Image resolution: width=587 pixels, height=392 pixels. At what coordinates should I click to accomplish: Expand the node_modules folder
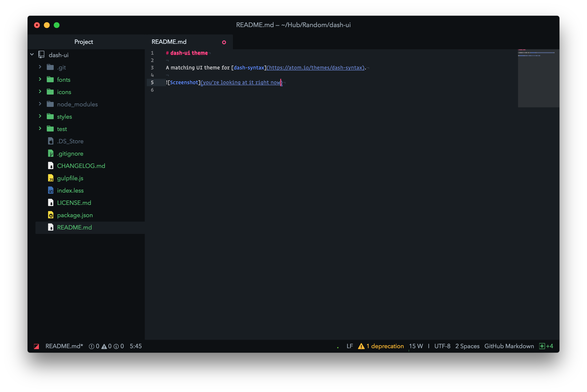40,104
